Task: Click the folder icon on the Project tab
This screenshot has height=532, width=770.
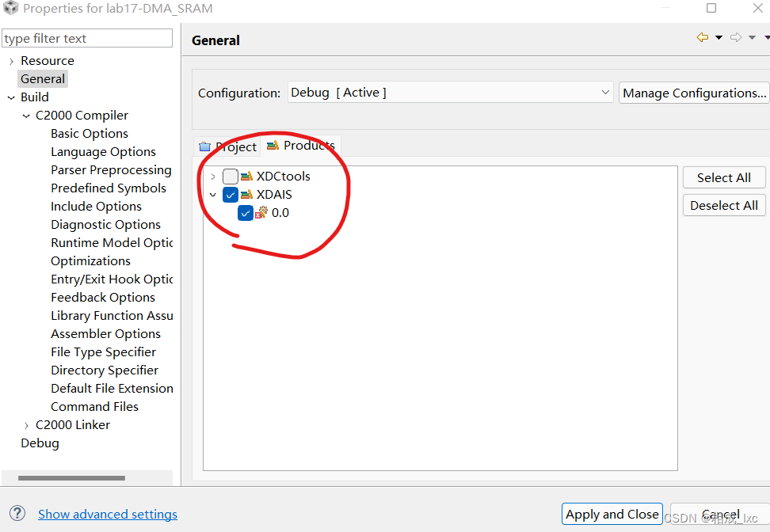Action: tap(204, 146)
